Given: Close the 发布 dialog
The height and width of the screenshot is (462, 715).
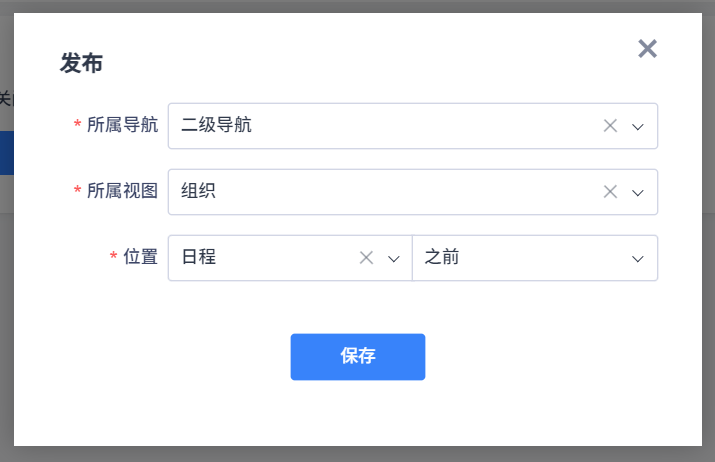Looking at the screenshot, I should (647, 48).
